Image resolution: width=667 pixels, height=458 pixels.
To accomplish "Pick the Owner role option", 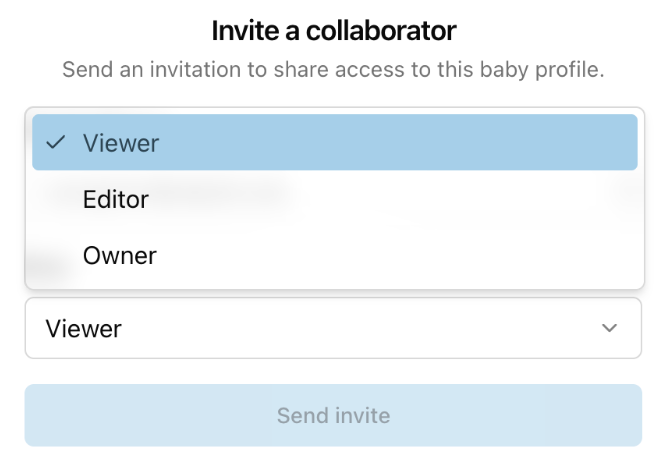I will point(120,255).
